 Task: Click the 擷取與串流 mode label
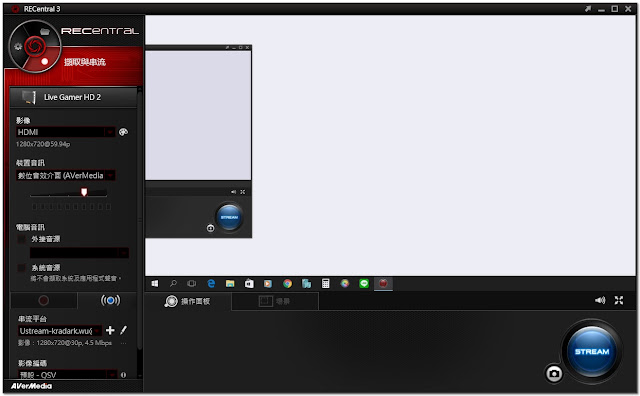85,62
